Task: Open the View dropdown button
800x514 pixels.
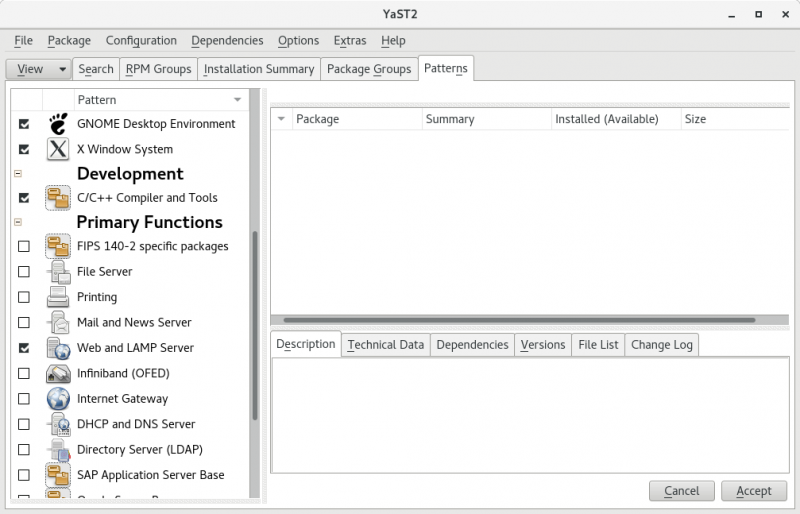Action: [x=39, y=69]
